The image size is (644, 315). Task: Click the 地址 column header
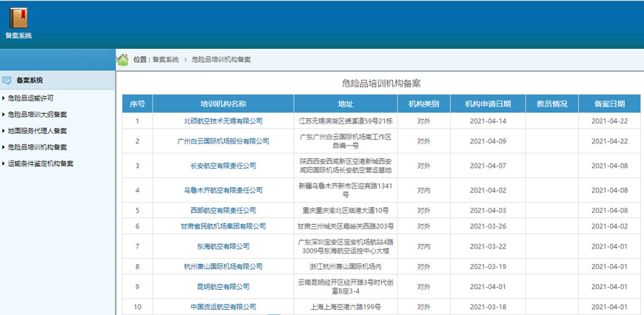(x=346, y=104)
